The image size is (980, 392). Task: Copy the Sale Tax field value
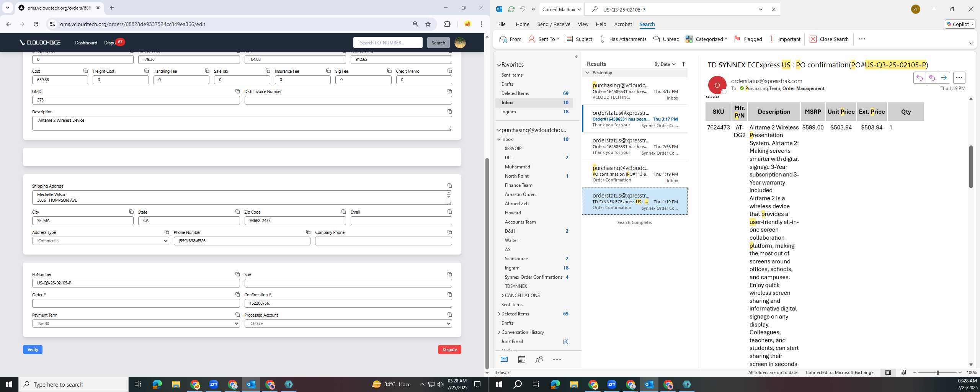268,71
